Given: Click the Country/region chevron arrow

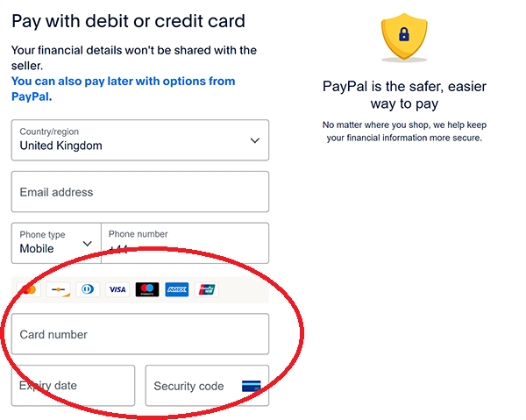Looking at the screenshot, I should (255, 140).
